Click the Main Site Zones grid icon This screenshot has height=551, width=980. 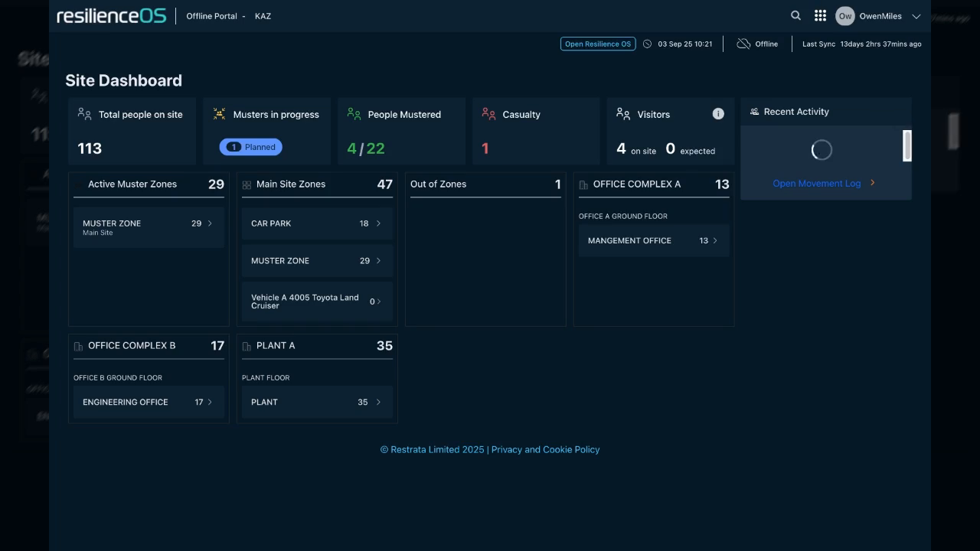tap(247, 184)
